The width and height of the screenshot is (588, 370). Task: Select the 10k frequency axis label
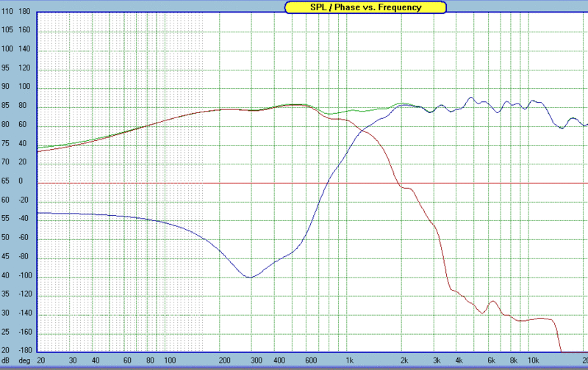pos(534,360)
